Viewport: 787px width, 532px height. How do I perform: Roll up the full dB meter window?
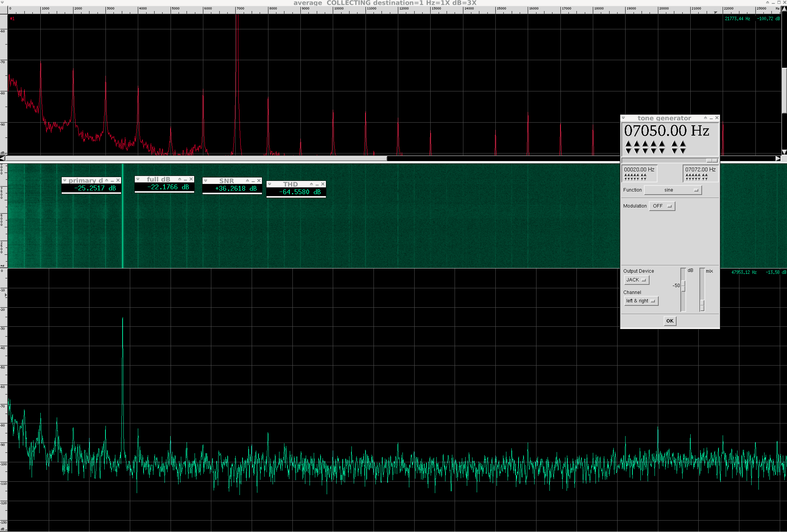pos(180,179)
